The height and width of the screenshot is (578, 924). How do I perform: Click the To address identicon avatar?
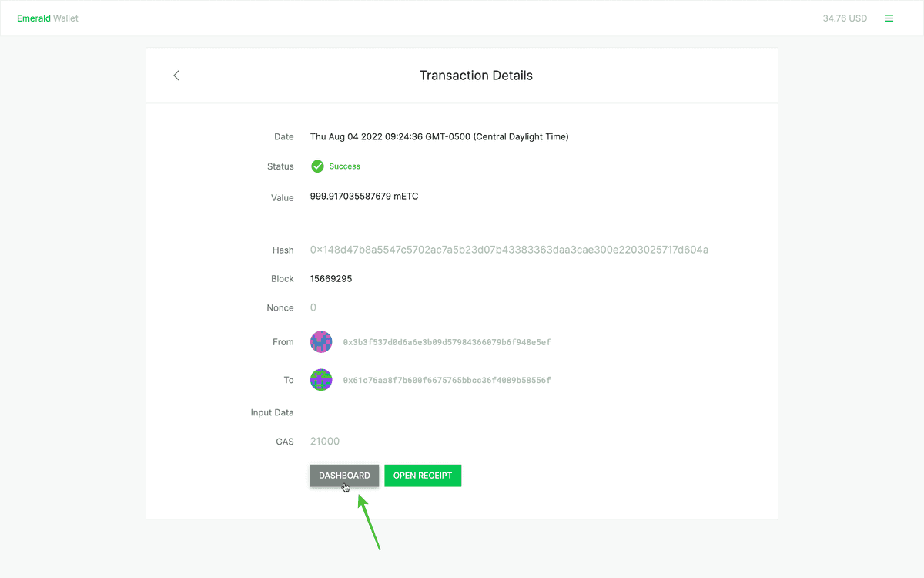tap(321, 379)
